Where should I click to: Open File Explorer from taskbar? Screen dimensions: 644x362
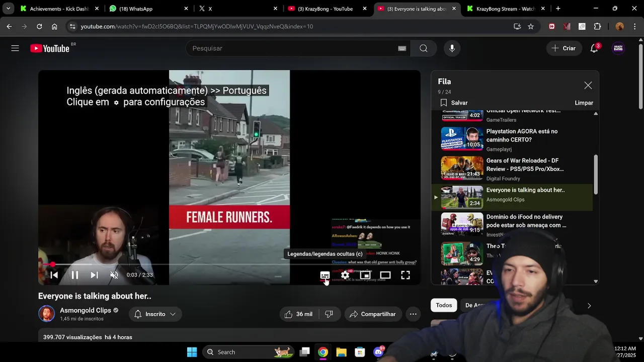point(341,352)
